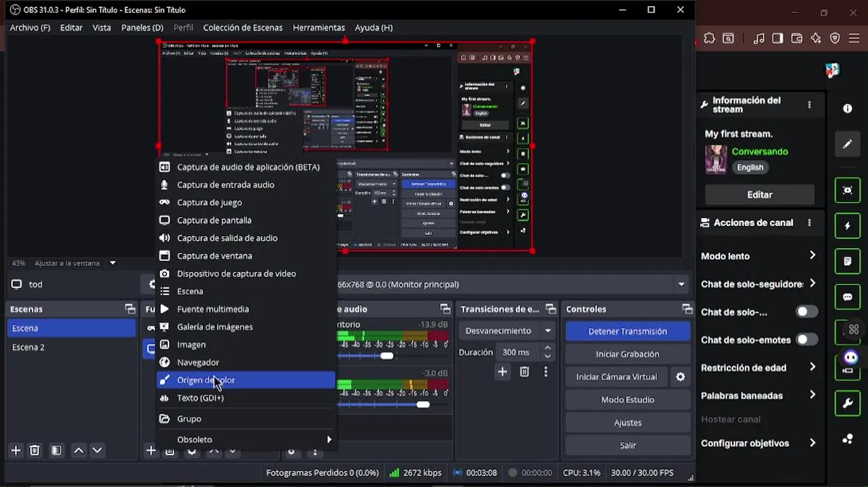Image resolution: width=868 pixels, height=487 pixels.
Task: Select Origen de color source type
Action: click(246, 380)
